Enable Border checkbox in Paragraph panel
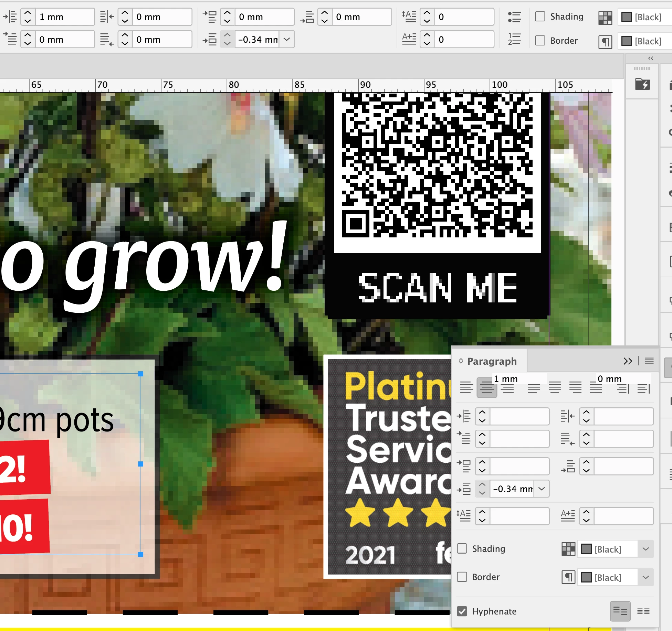This screenshot has width=672, height=631. point(462,577)
